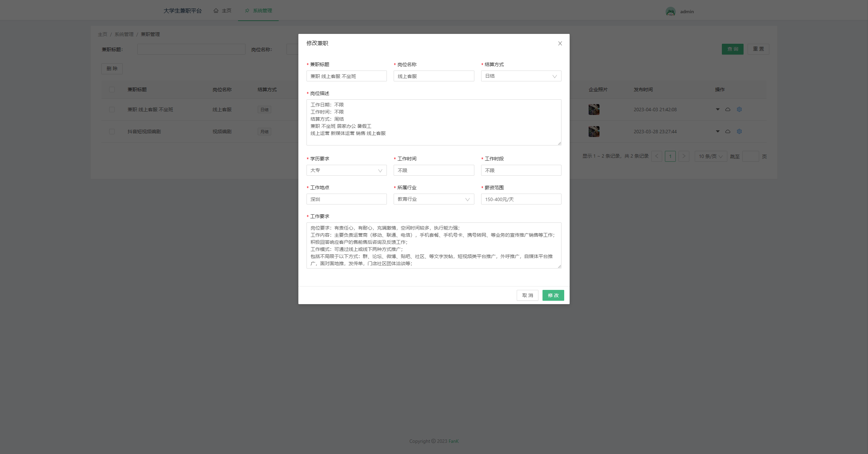Click the cloud icon in 2023-03-28 row

coord(728,131)
